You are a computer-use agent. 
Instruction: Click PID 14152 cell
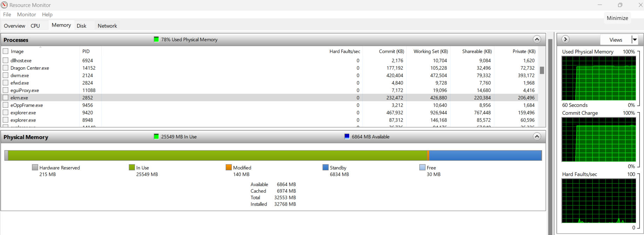click(89, 68)
